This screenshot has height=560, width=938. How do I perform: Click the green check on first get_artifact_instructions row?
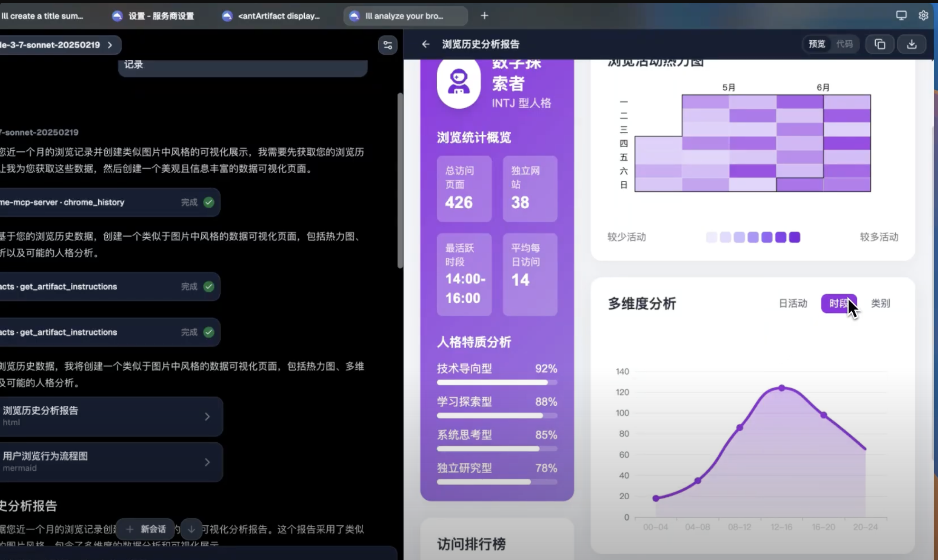click(x=209, y=287)
